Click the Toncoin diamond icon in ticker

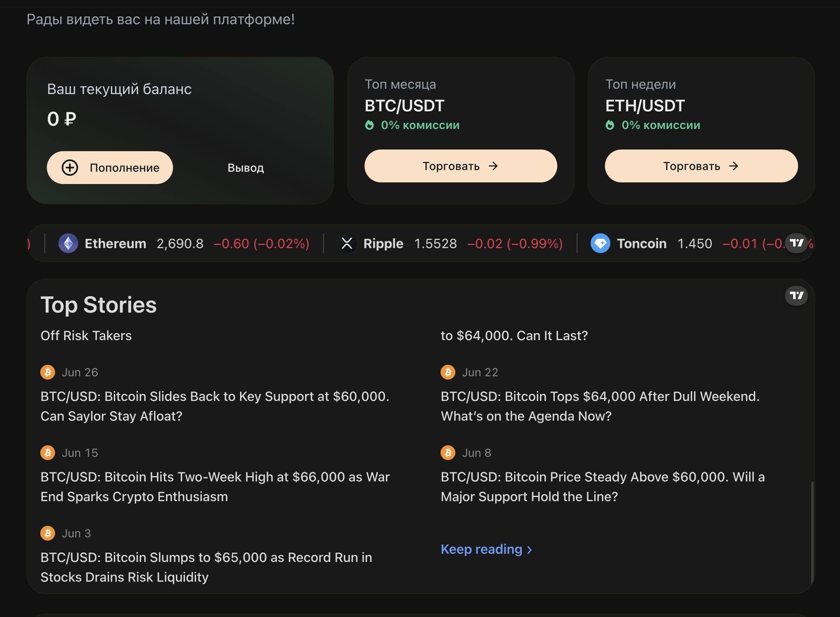pos(600,244)
